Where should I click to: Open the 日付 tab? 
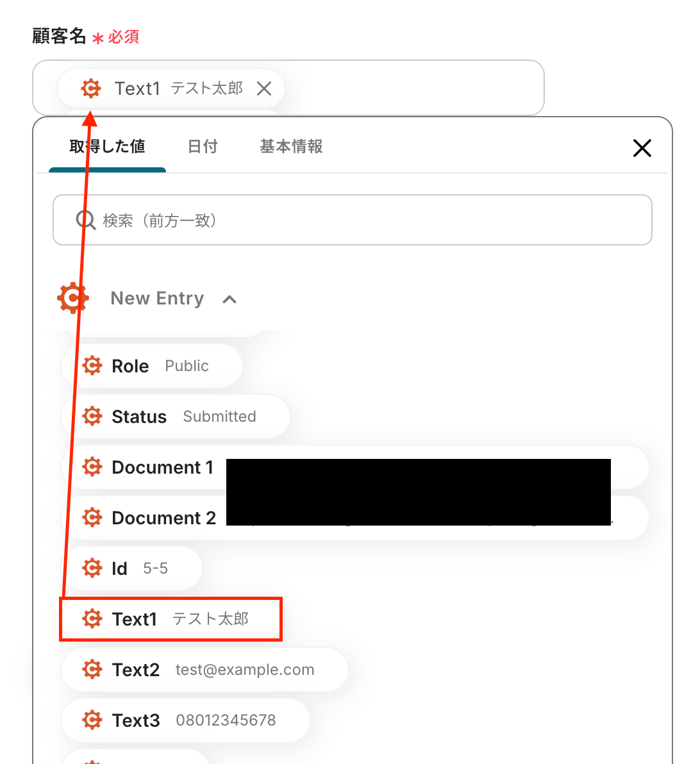coord(203,146)
